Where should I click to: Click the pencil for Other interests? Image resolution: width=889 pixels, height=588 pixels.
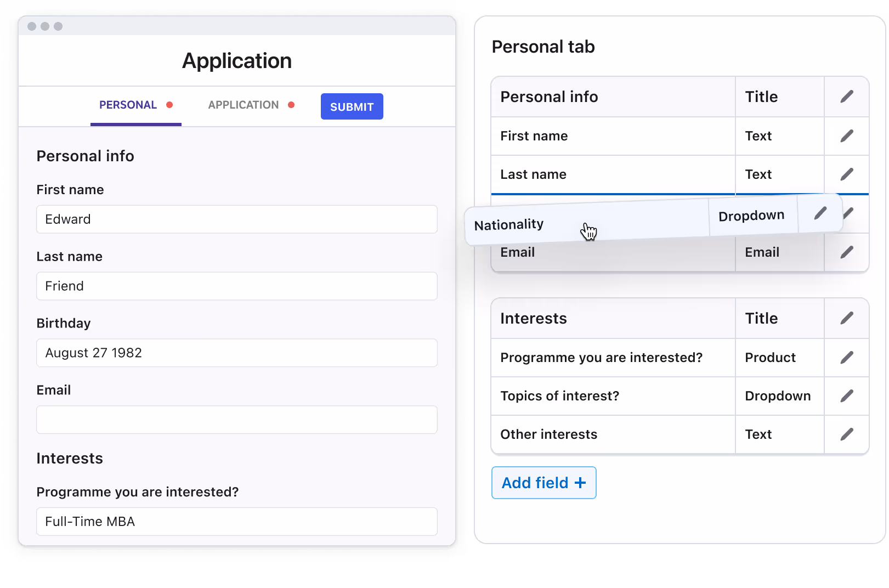846,434
